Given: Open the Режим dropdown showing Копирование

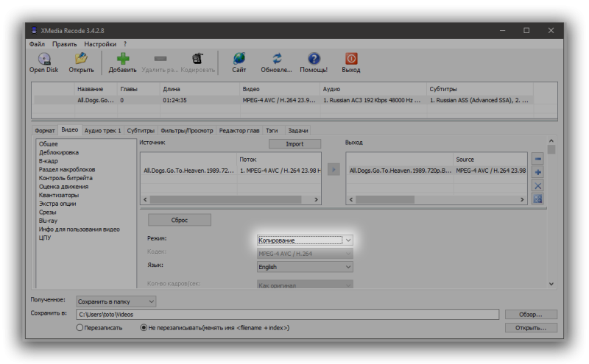Looking at the screenshot, I should (x=305, y=240).
